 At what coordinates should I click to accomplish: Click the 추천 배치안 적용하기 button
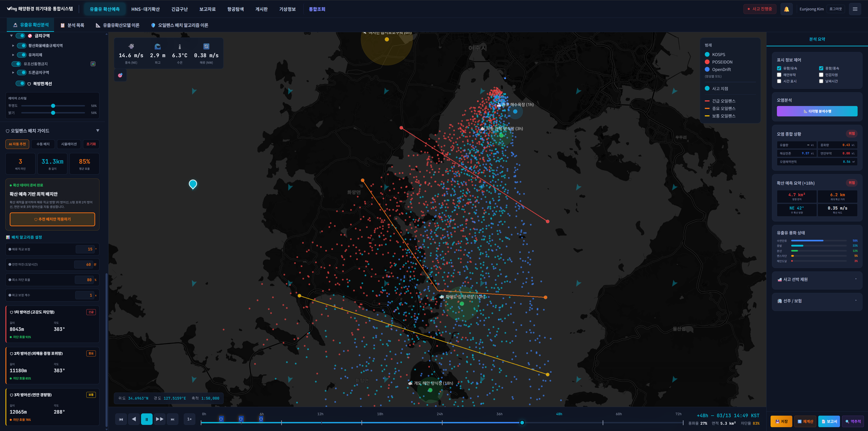[x=53, y=219]
